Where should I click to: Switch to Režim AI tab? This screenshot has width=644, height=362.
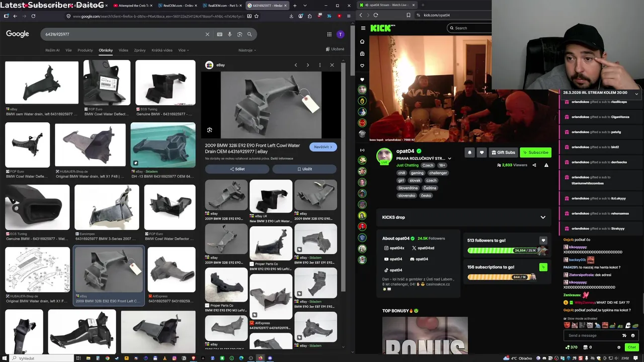pyautogui.click(x=52, y=50)
